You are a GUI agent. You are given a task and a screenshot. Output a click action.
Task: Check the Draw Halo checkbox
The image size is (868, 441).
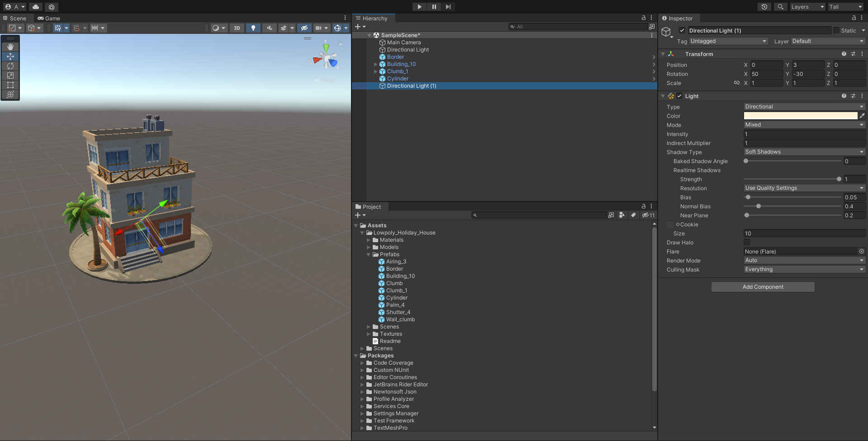(x=747, y=243)
